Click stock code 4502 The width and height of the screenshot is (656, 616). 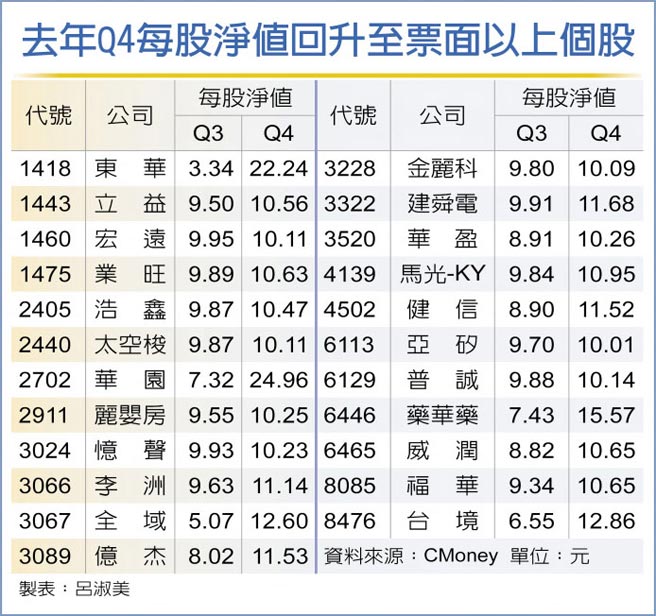pyautogui.click(x=350, y=310)
